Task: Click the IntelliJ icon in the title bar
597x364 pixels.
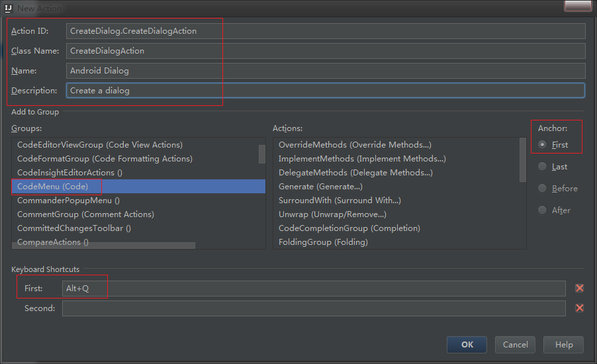Action: click(x=9, y=8)
